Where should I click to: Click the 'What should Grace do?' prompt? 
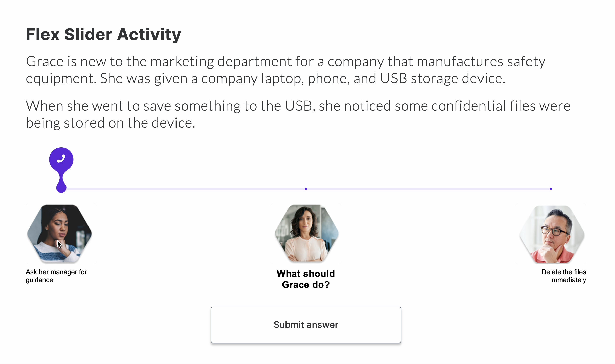(306, 279)
